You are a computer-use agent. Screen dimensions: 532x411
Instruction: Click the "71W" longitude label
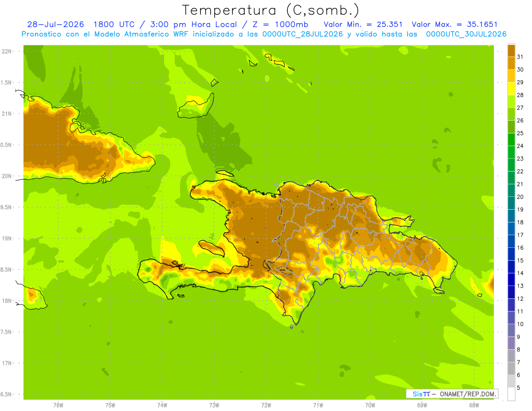pos(318,405)
